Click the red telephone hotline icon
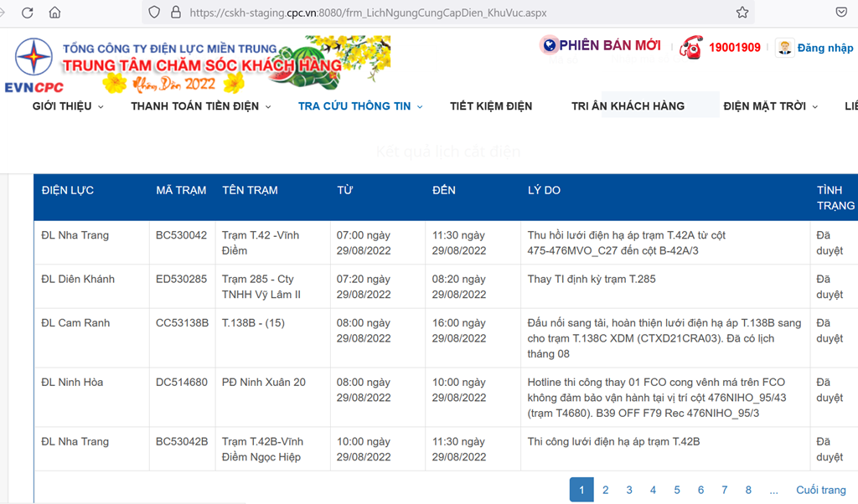Image resolution: width=858 pixels, height=504 pixels. tap(690, 47)
